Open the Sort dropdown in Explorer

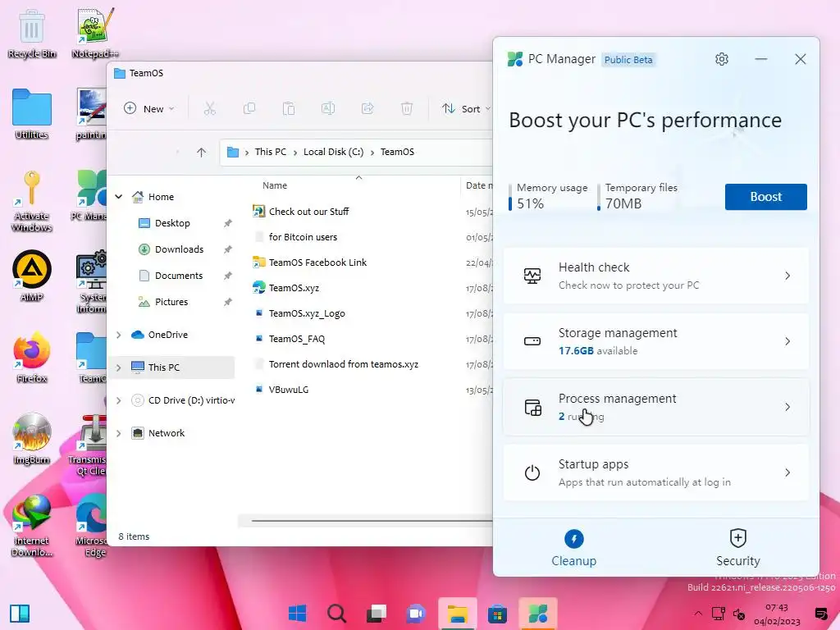[x=466, y=109]
